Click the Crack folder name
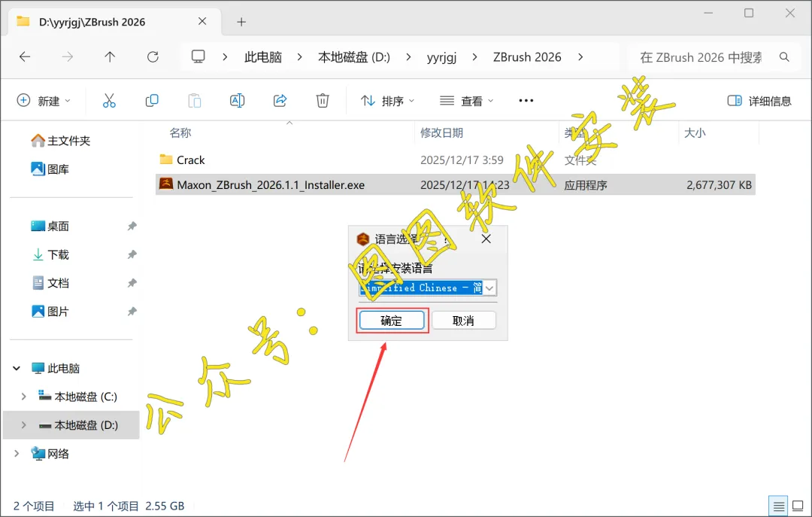812x517 pixels. pos(190,160)
